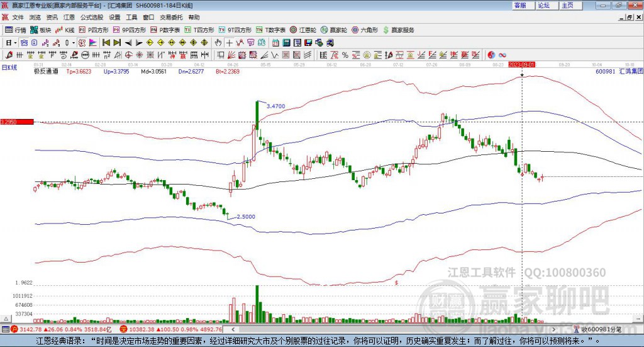Open the T四方形 tool
644x347 pixels.
pyautogui.click(x=199, y=30)
